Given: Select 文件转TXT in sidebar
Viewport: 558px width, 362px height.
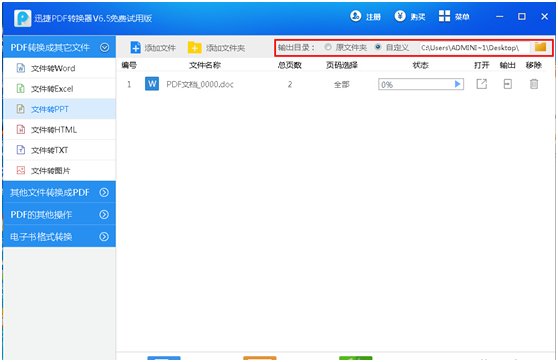Looking at the screenshot, I should [x=59, y=150].
